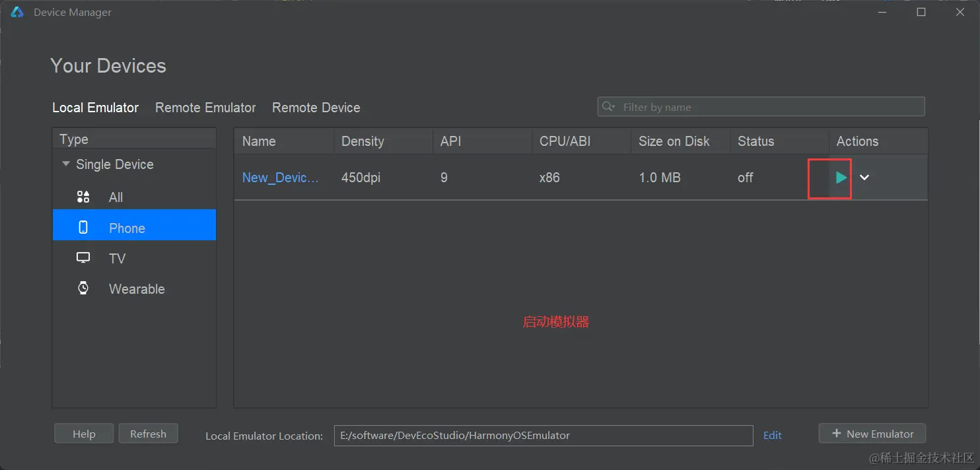Click the Actions column header
This screenshot has width=980, height=470.
click(x=878, y=141)
